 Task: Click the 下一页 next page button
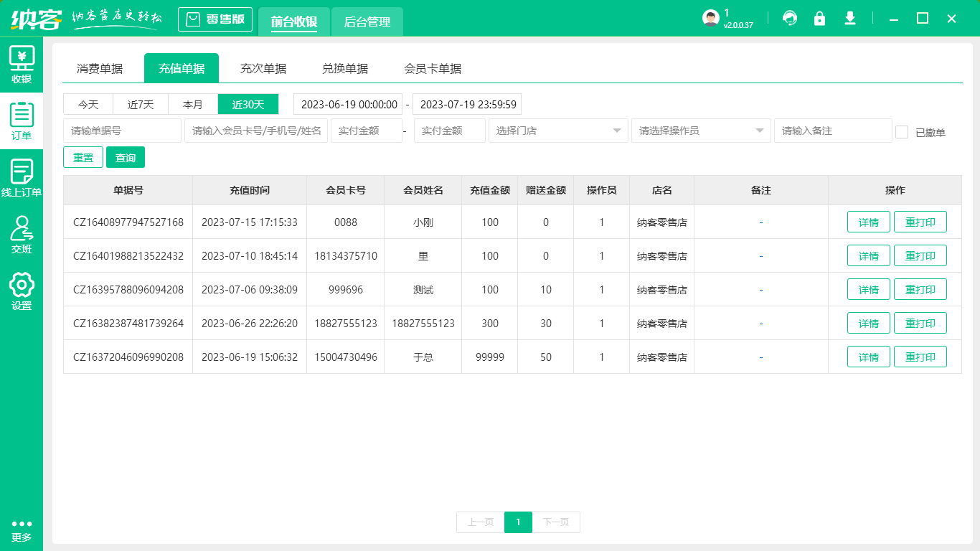(556, 522)
